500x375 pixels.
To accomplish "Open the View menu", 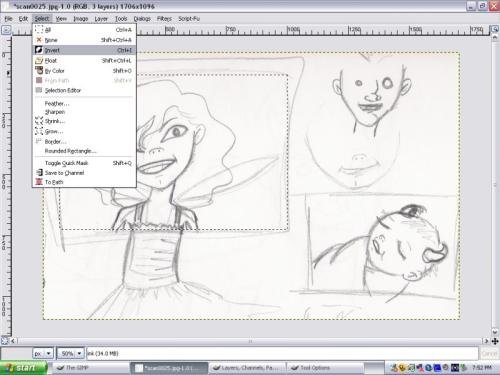I will point(61,19).
